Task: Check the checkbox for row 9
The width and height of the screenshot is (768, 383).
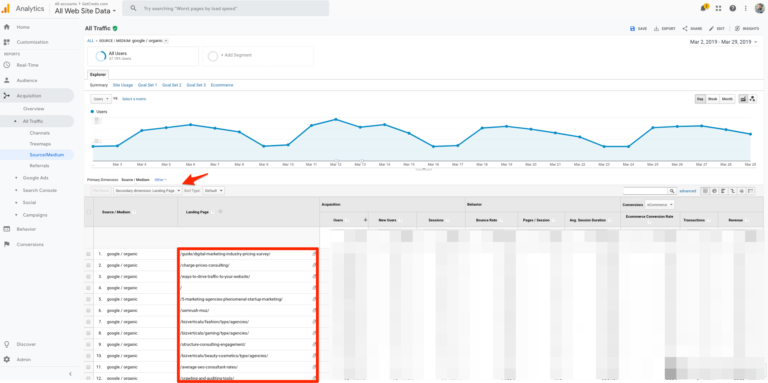Action: tap(89, 344)
